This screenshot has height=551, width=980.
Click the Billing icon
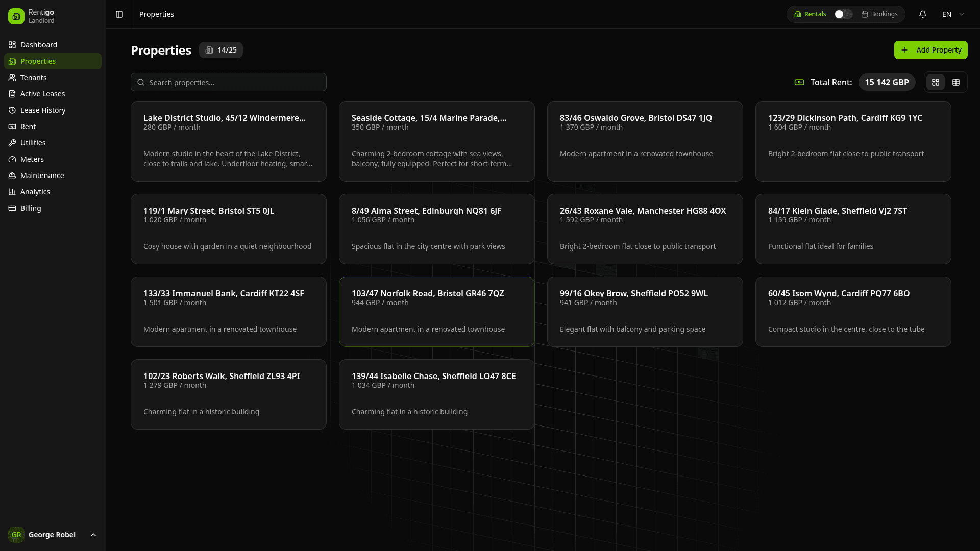tap(13, 208)
